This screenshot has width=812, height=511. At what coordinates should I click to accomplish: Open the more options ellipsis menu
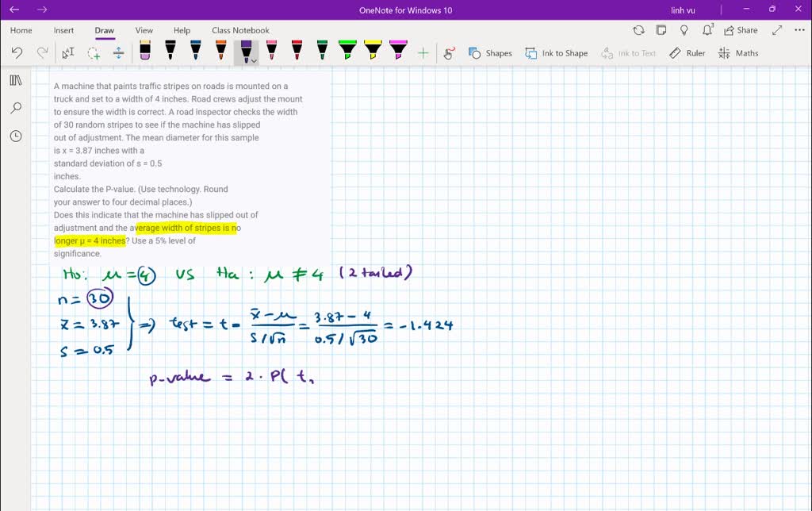(x=799, y=30)
